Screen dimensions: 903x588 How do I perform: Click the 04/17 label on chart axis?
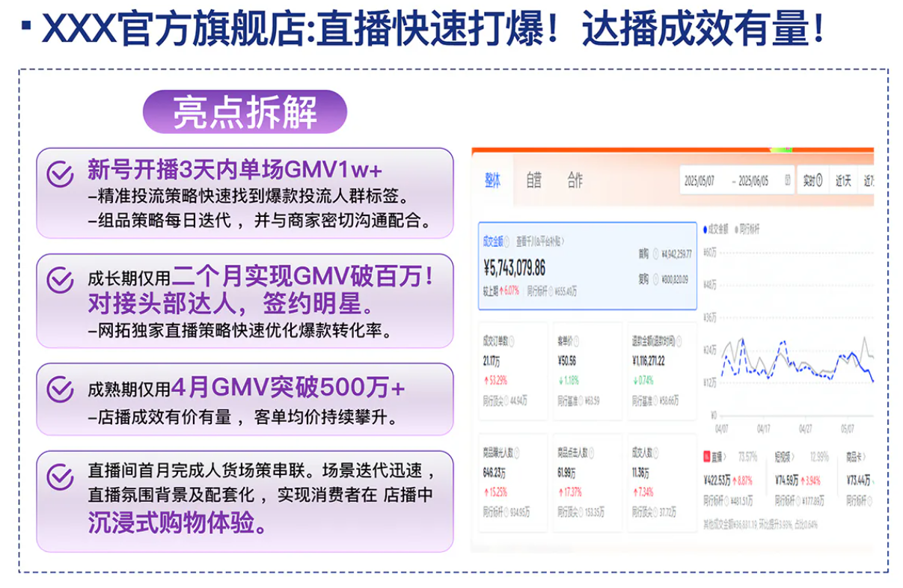[x=763, y=429]
